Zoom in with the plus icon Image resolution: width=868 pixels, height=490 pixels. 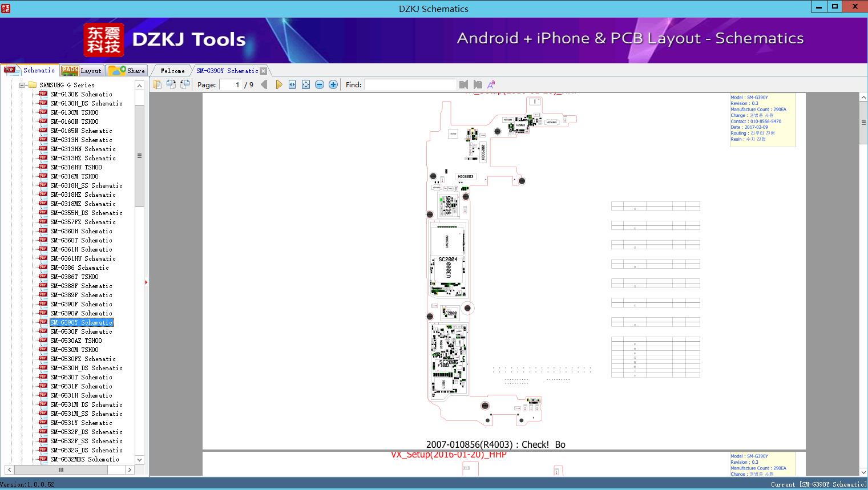point(333,84)
